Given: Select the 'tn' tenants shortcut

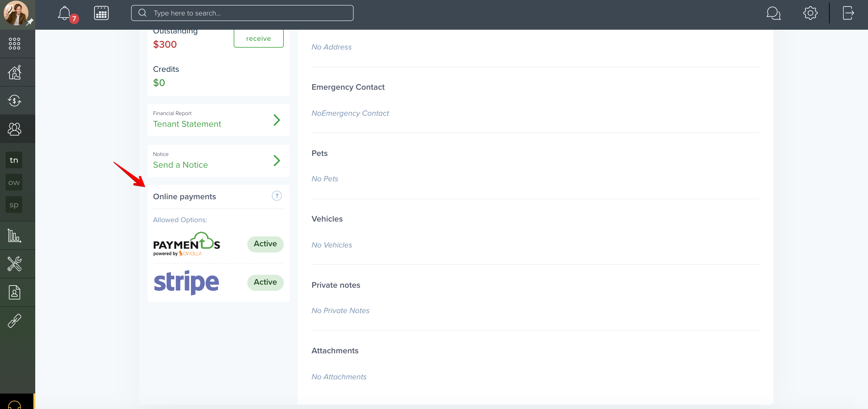Looking at the screenshot, I should click(x=14, y=160).
